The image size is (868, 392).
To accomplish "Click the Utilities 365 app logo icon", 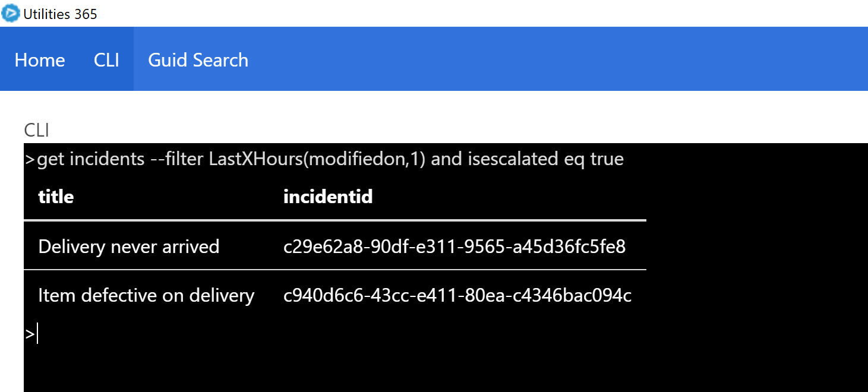I will [x=11, y=13].
